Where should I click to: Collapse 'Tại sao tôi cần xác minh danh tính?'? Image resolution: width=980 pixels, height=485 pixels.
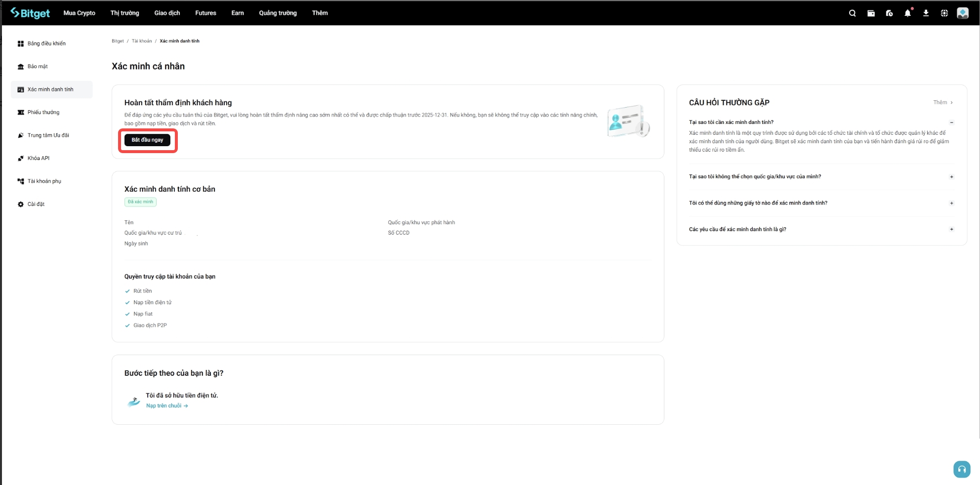(x=951, y=122)
